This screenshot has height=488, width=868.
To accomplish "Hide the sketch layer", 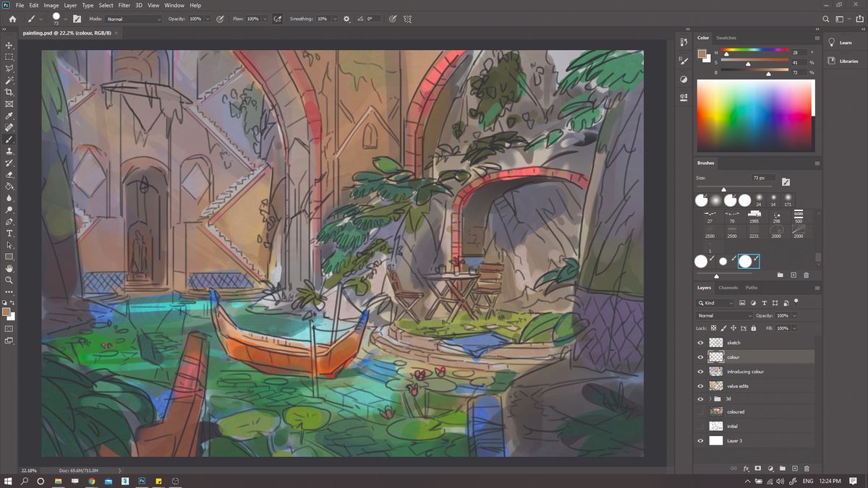I will pos(699,343).
